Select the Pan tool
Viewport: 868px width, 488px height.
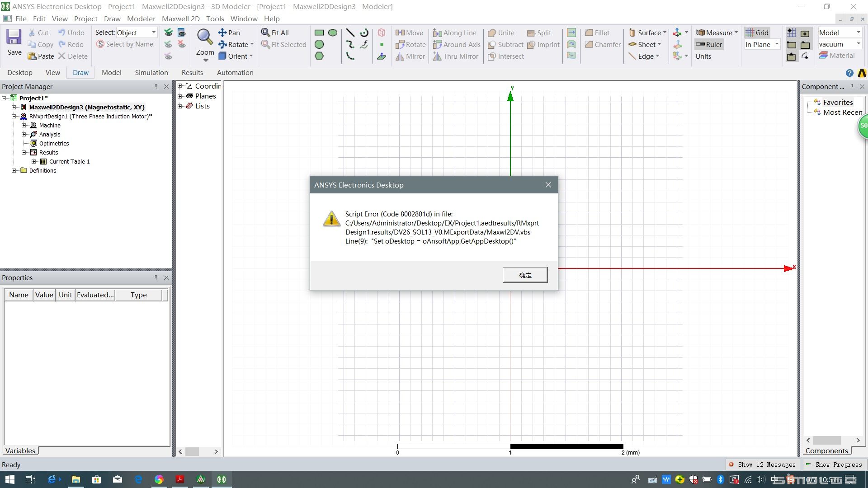point(229,33)
